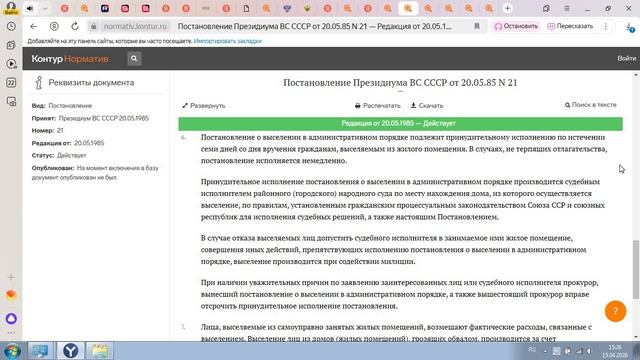Viewport: 640px width, 360px height.
Task: Click Скачать to download the document
Action: [x=427, y=106]
